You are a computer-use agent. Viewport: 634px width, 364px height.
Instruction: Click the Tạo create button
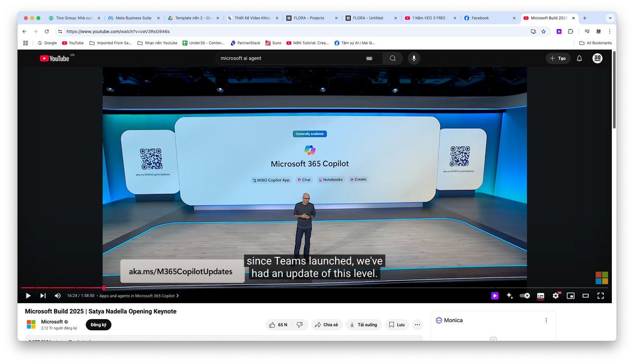tap(557, 58)
